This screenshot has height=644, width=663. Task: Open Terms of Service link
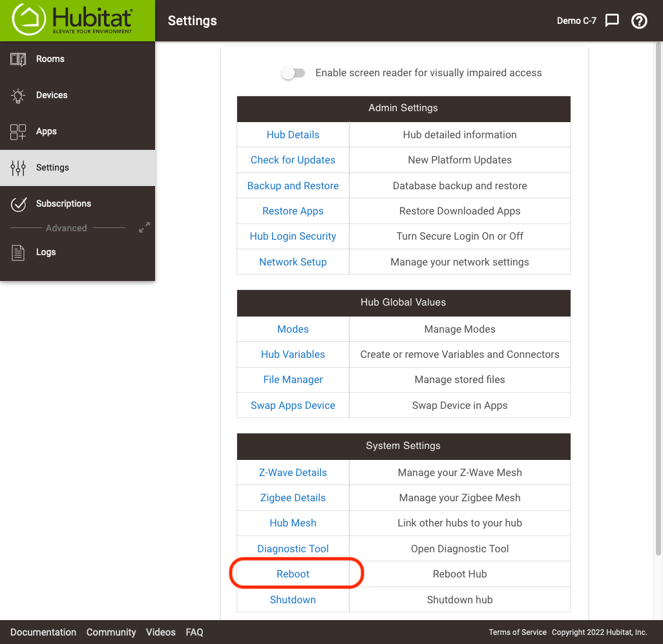[x=518, y=632]
